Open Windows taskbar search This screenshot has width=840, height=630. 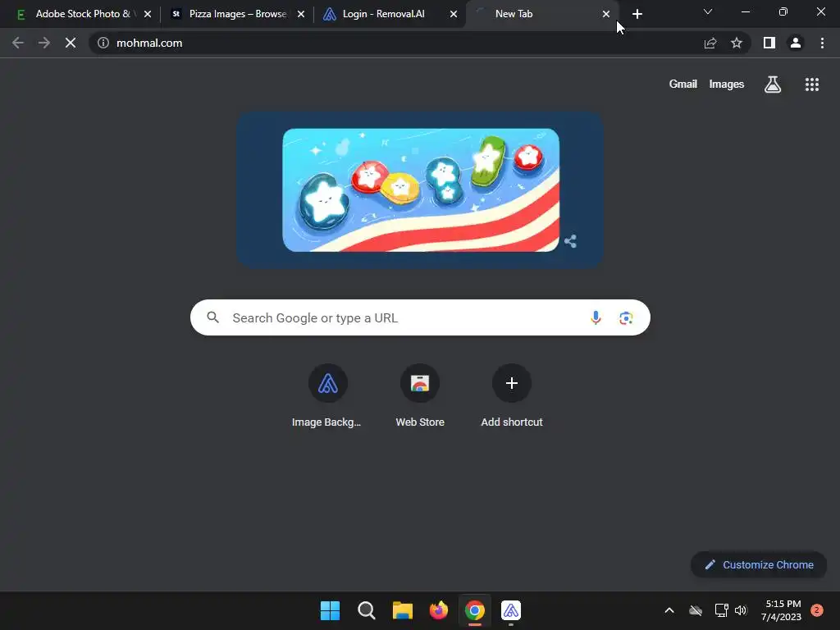point(367,610)
